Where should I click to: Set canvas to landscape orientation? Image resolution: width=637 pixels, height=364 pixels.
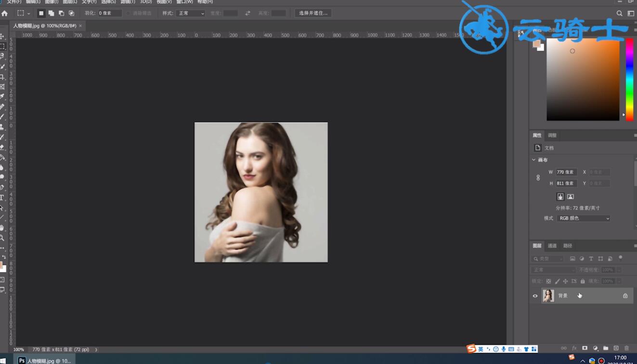571,197
